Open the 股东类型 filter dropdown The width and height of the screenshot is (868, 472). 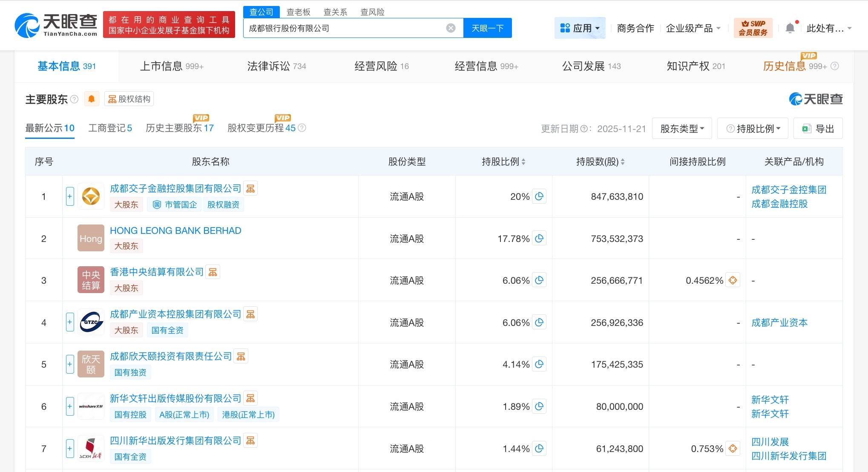coord(682,129)
